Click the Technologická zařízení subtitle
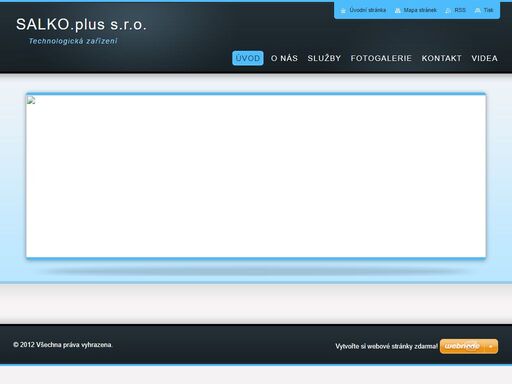This screenshot has width=512, height=384. coord(73,41)
